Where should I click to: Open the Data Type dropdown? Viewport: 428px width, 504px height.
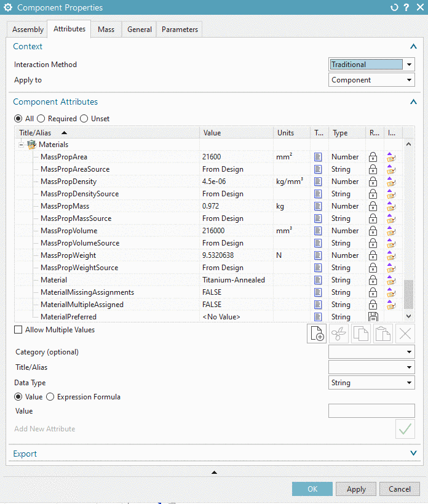tap(371, 383)
